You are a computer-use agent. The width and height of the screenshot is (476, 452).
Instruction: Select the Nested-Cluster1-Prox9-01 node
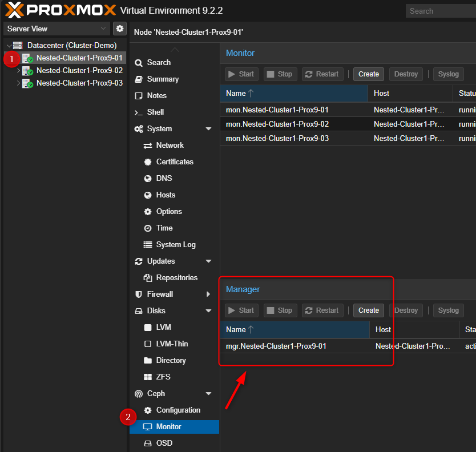(79, 58)
